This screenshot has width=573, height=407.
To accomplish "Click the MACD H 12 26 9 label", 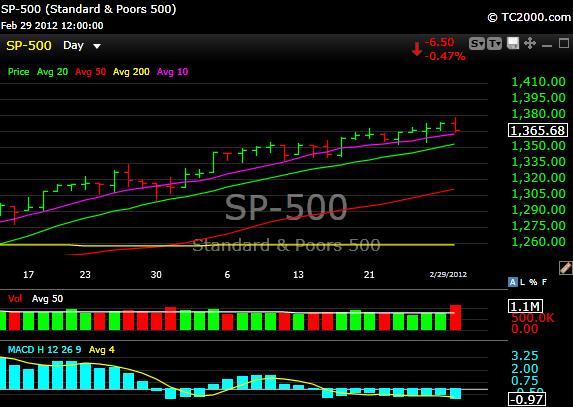I will 44,350.
